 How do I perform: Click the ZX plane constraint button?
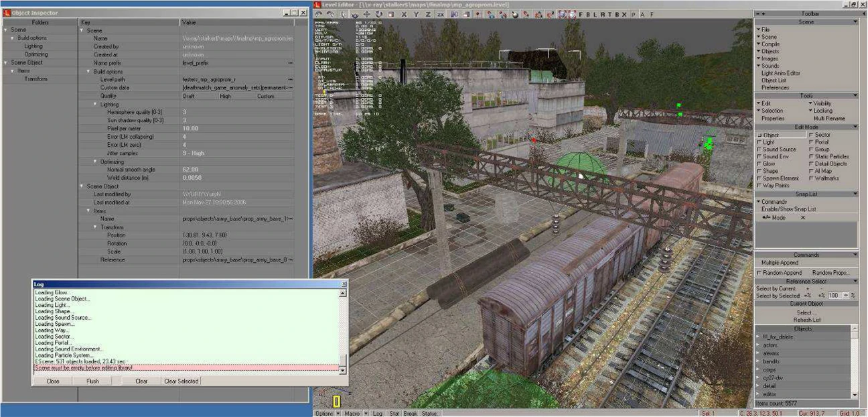440,14
